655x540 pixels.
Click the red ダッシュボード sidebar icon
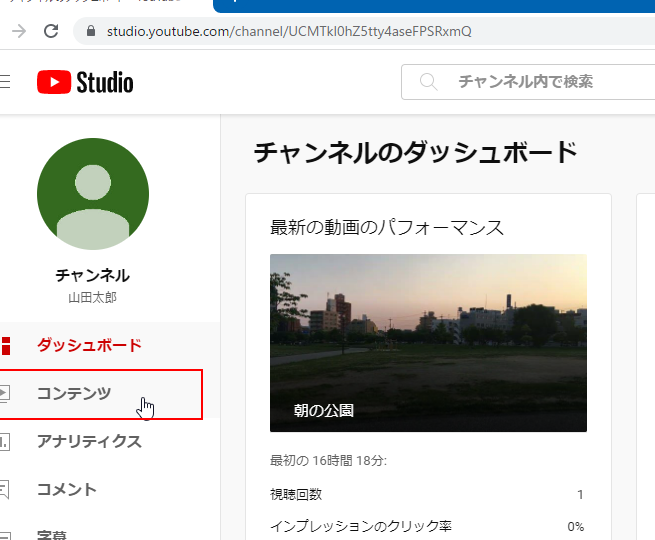click(x=5, y=346)
